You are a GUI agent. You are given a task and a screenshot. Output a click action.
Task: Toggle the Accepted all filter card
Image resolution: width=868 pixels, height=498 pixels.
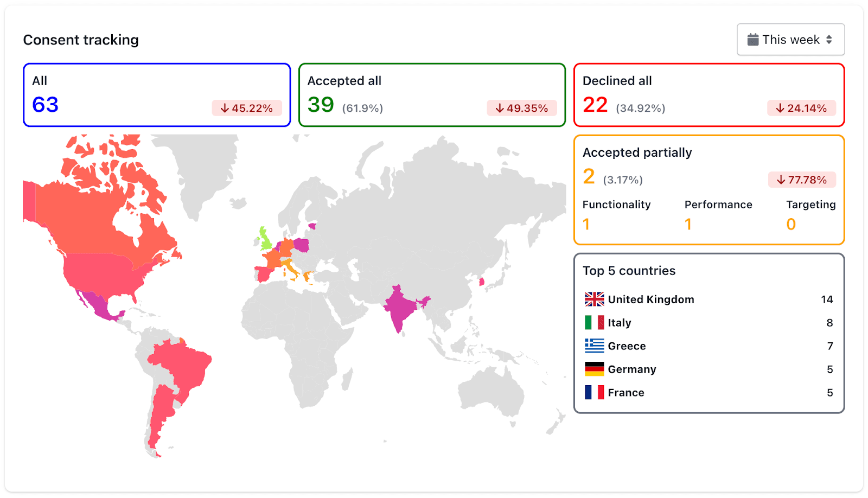tap(431, 94)
